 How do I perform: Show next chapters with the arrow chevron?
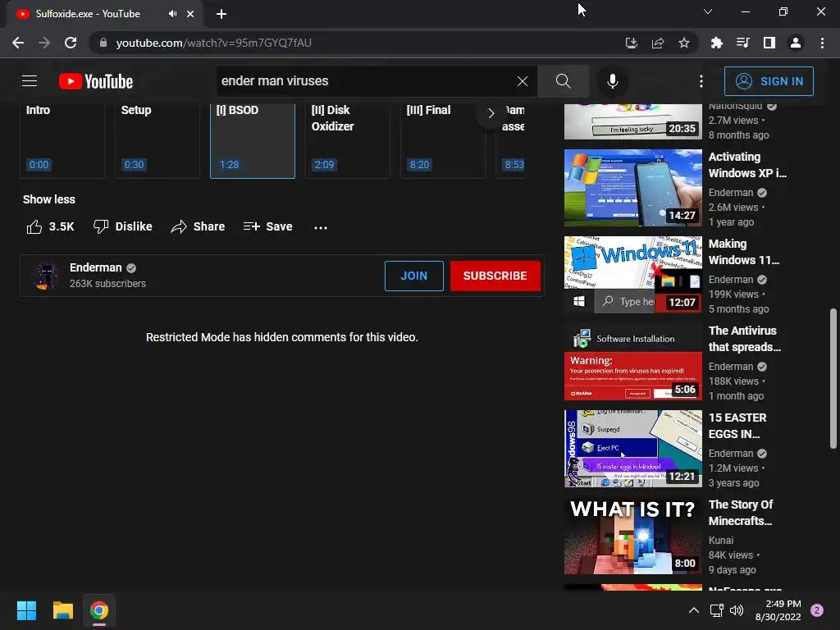491,113
